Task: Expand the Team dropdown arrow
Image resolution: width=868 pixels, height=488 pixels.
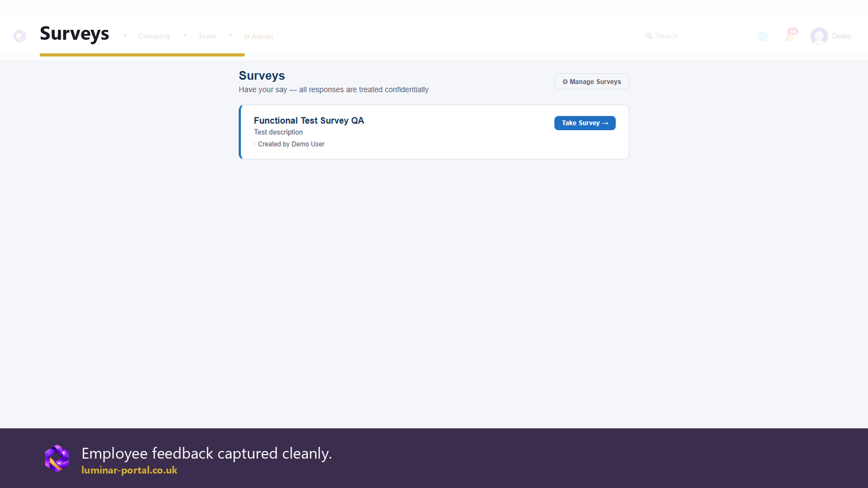Action: [x=230, y=36]
